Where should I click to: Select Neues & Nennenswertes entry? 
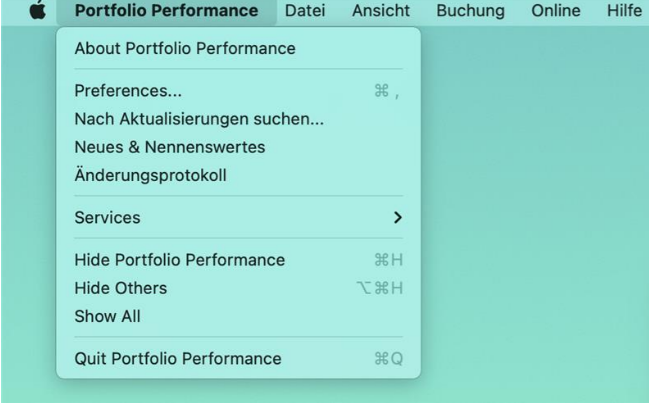(238, 147)
